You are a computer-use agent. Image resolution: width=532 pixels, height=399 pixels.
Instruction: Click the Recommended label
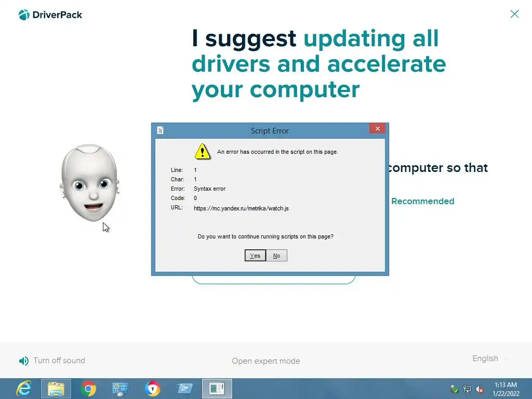(423, 201)
